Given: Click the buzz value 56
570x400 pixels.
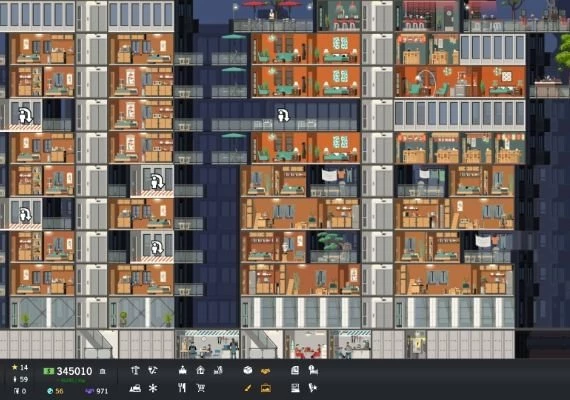Looking at the screenshot, I should click(59, 391).
